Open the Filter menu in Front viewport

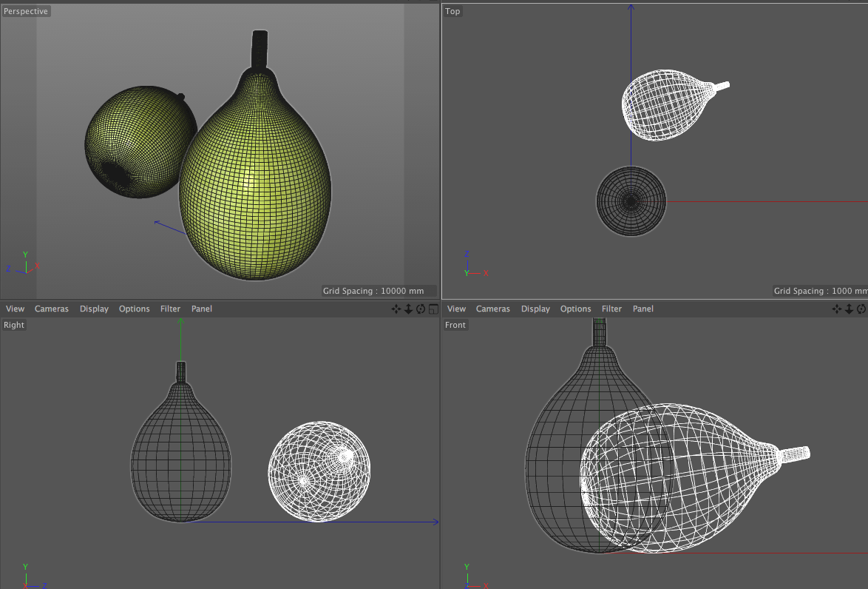[611, 309]
